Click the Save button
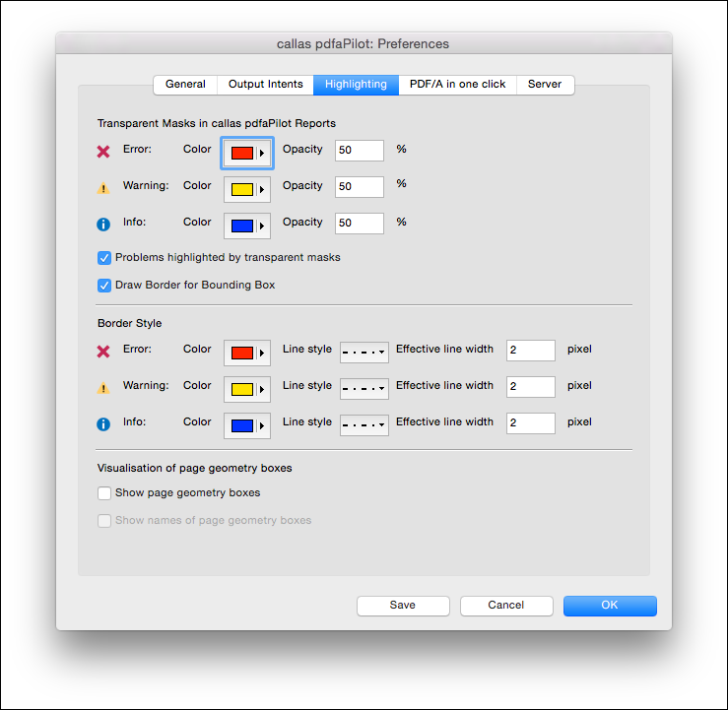 [x=403, y=606]
